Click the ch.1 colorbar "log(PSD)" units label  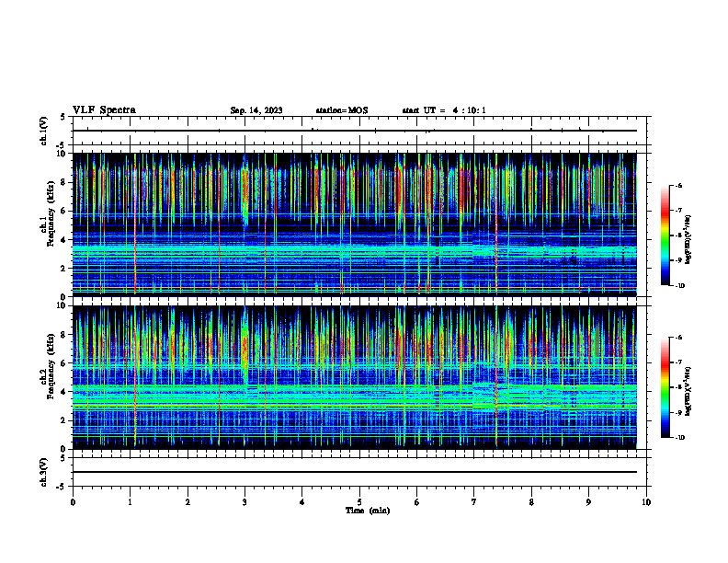688,239
